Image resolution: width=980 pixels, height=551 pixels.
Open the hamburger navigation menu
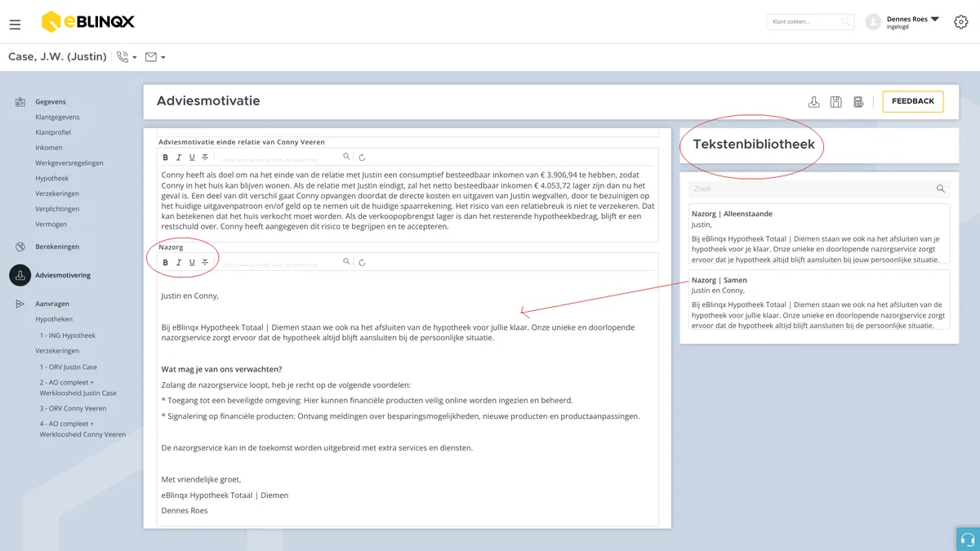(x=15, y=24)
